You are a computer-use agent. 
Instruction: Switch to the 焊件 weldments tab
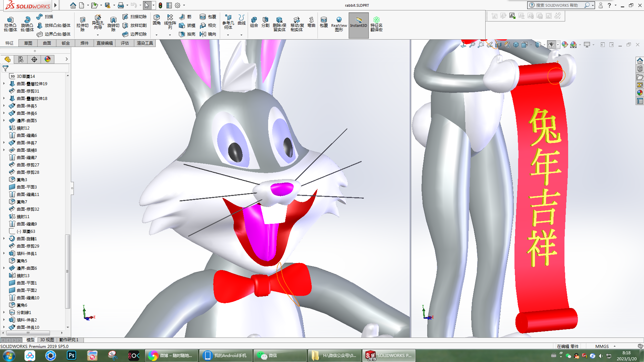click(x=85, y=43)
